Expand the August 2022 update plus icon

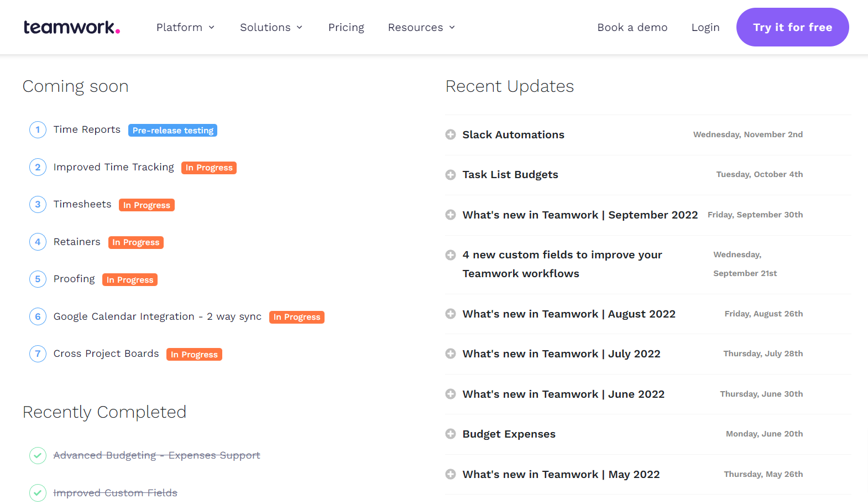coord(451,314)
